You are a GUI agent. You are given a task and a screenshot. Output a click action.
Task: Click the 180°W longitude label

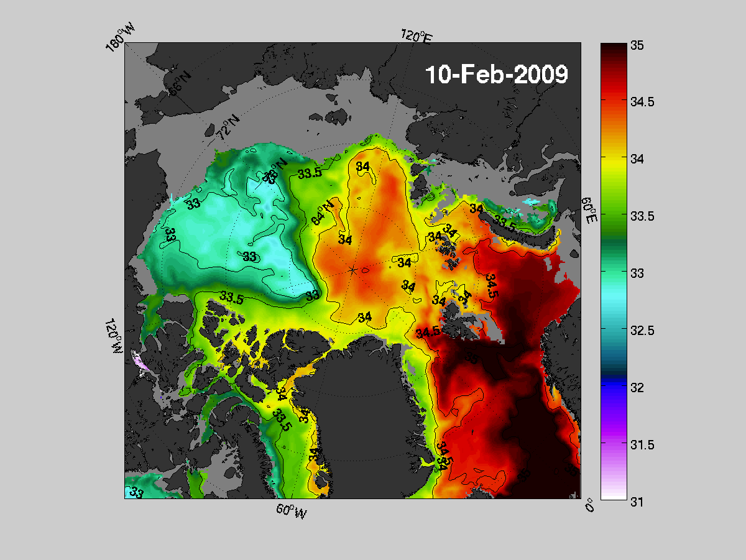coord(121,37)
